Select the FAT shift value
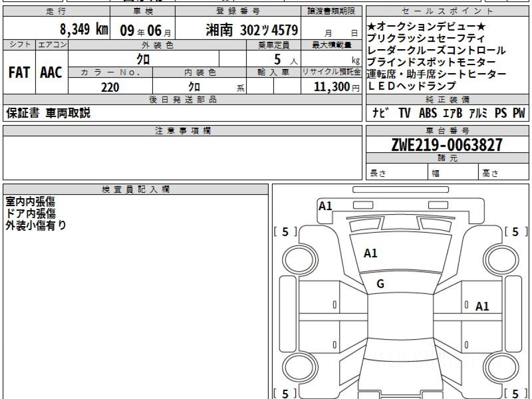This screenshot has height=399, width=532. (x=19, y=73)
